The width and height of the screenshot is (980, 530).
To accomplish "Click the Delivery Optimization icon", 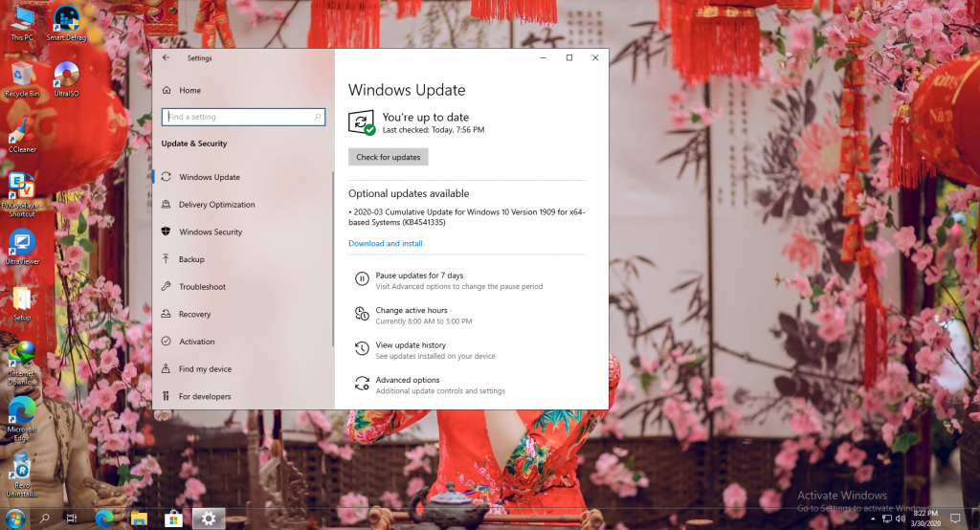I will [x=166, y=204].
